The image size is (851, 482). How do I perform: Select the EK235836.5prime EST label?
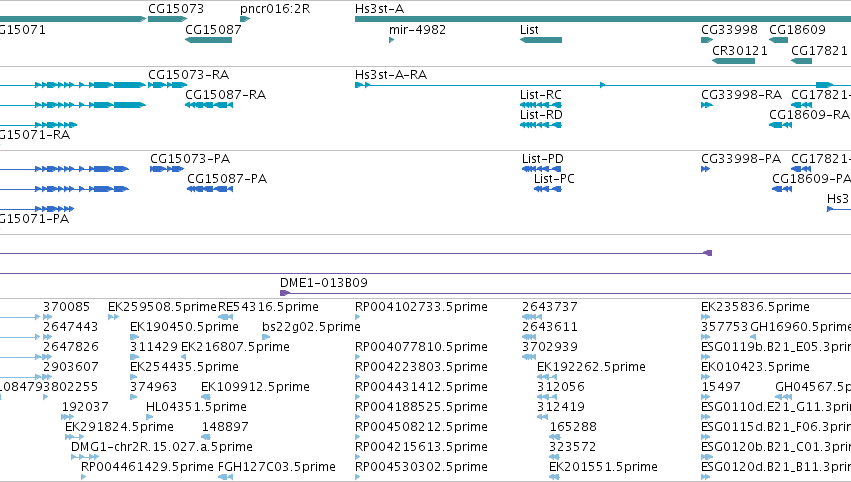click(755, 307)
